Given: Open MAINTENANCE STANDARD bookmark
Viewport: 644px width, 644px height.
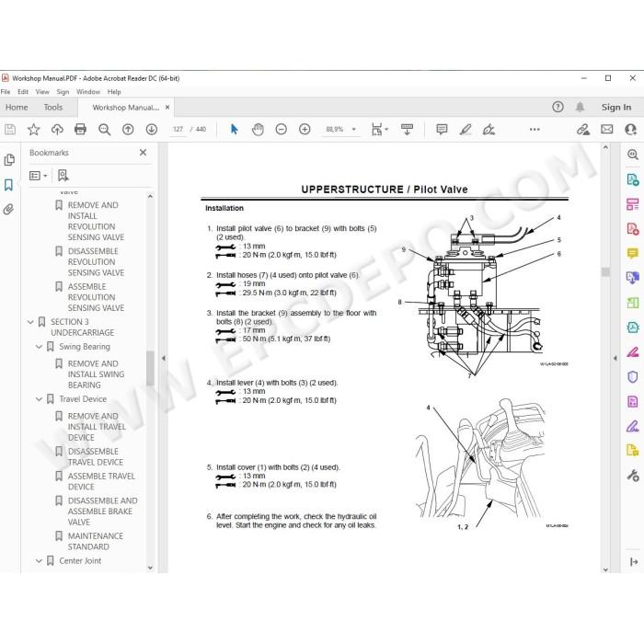Looking at the screenshot, I should click(96, 541).
